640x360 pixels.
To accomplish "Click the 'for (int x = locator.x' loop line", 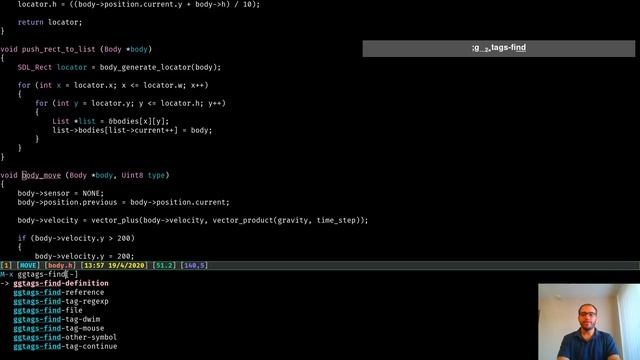I will click(113, 85).
